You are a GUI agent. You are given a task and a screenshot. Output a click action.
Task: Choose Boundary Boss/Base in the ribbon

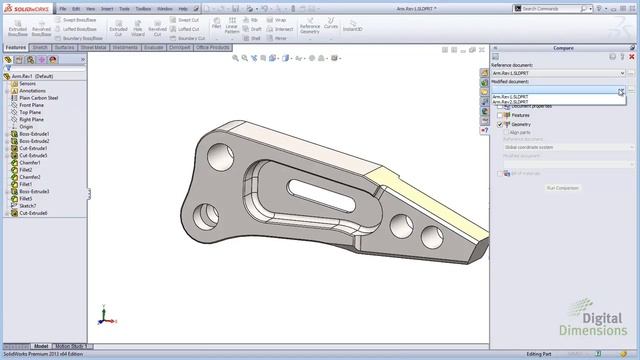pyautogui.click(x=78, y=38)
